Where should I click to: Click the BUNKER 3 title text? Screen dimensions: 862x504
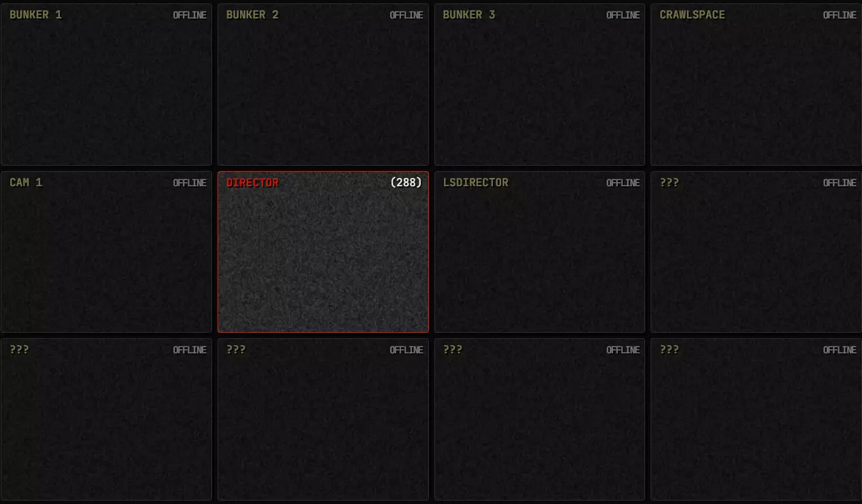(469, 15)
